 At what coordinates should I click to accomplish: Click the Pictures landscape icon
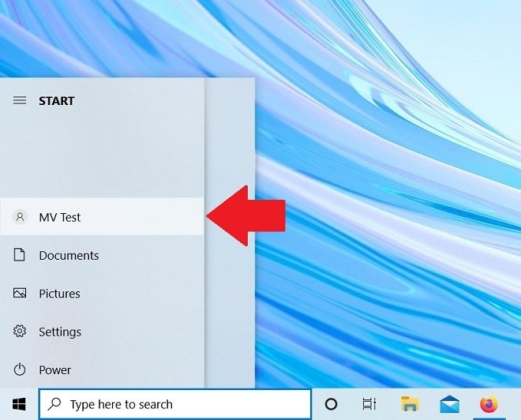[x=20, y=293]
